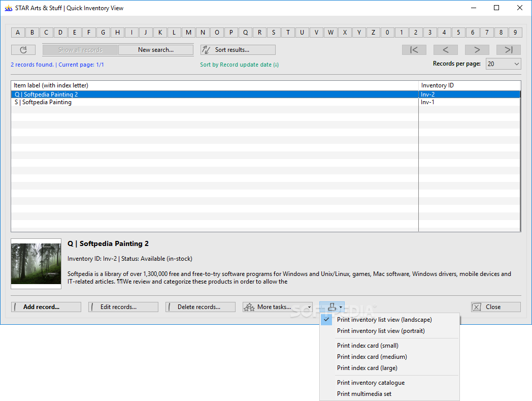Click the refresh icon button
Screen dimensions: 532x401
click(x=23, y=50)
